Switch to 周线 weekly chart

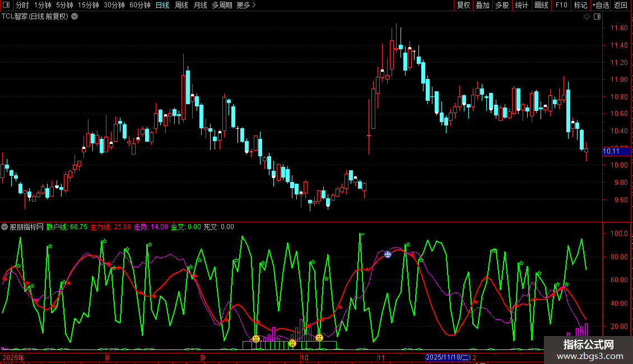pyautogui.click(x=181, y=5)
